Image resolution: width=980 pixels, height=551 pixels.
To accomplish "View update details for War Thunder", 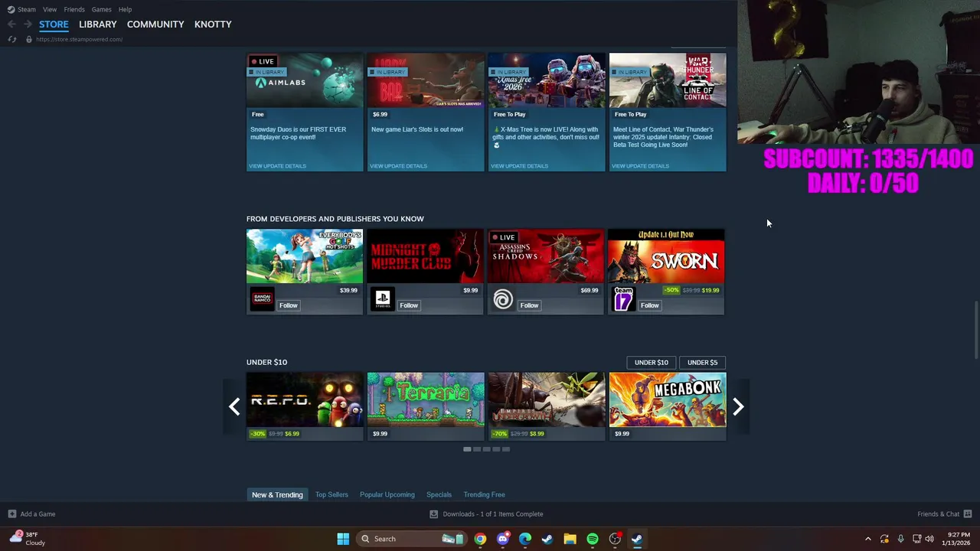I will point(640,166).
